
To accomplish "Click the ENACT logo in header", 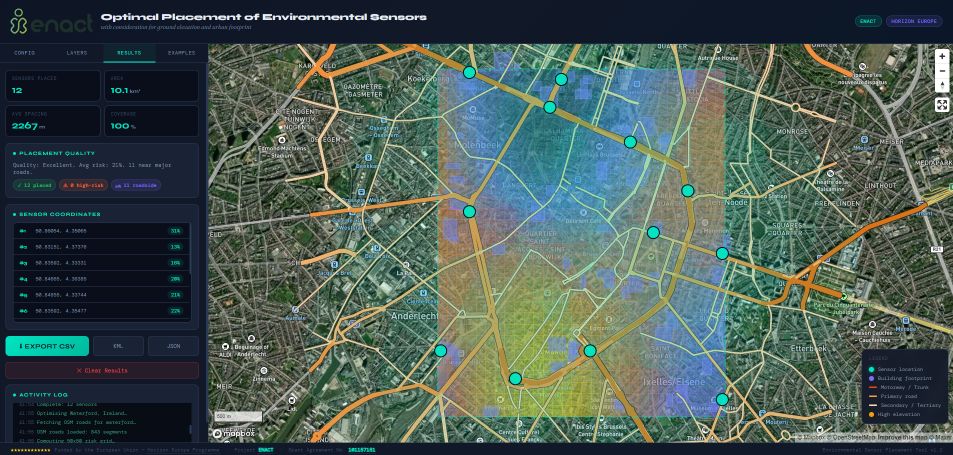I will pyautogui.click(x=52, y=21).
